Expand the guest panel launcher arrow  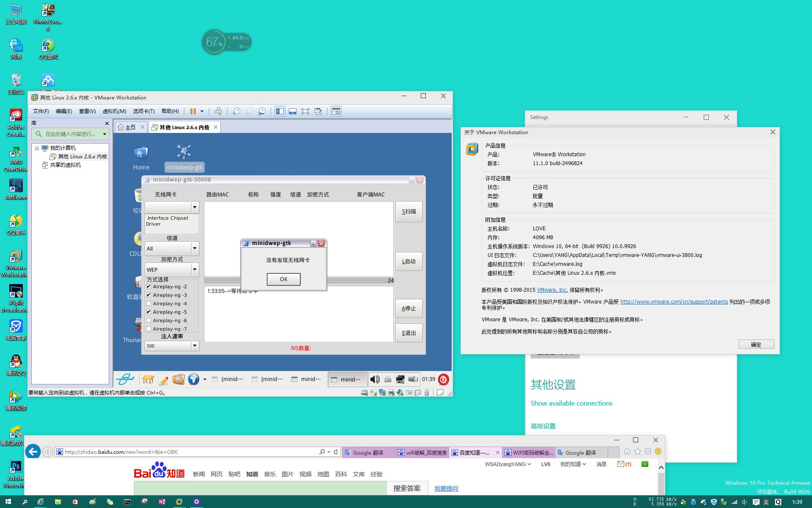point(205,379)
